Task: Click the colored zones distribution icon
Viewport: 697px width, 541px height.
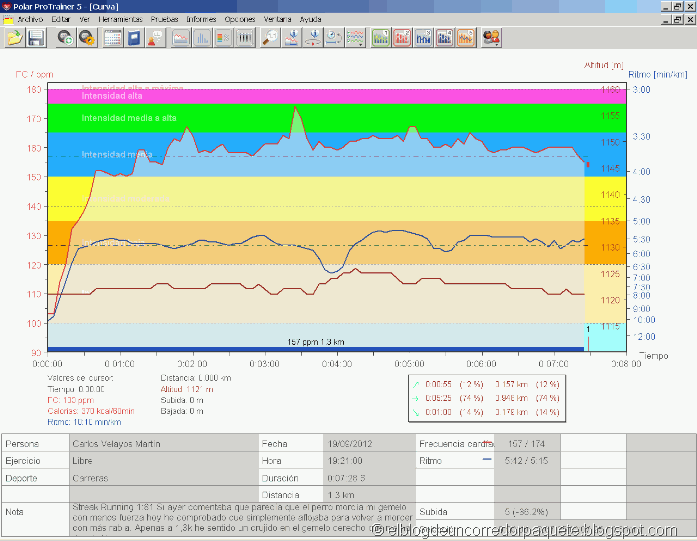Action: (224, 38)
